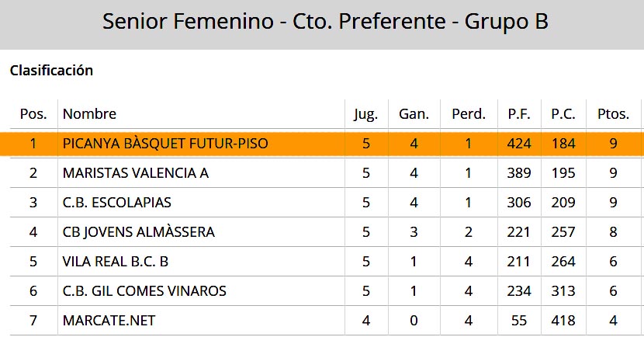Click Picanya's 424 points-for cell

tap(519, 144)
